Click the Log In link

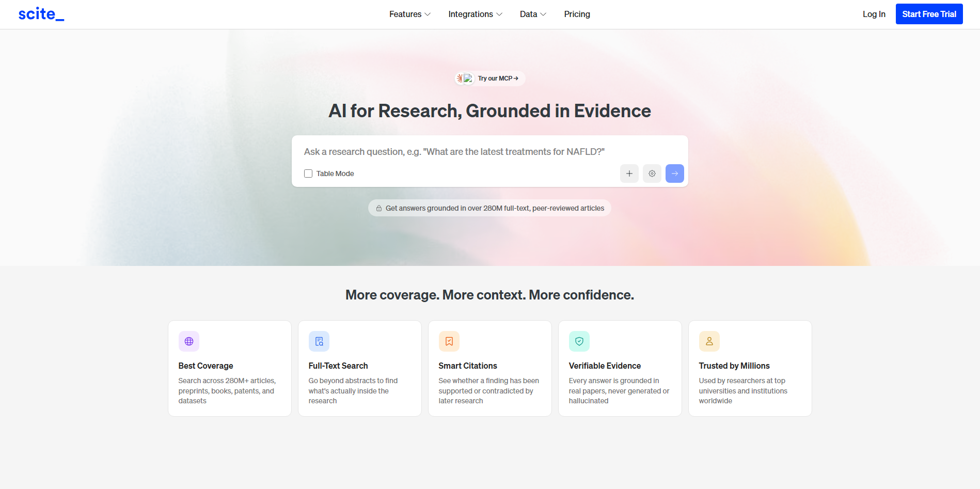(874, 14)
